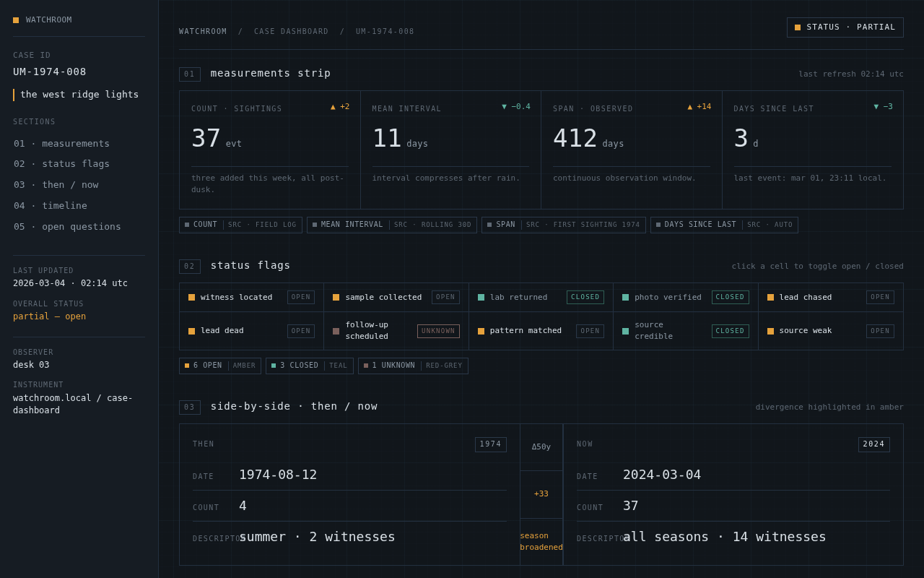Click the Δ50y delta cell
924x578 pixels.
[x=541, y=447]
